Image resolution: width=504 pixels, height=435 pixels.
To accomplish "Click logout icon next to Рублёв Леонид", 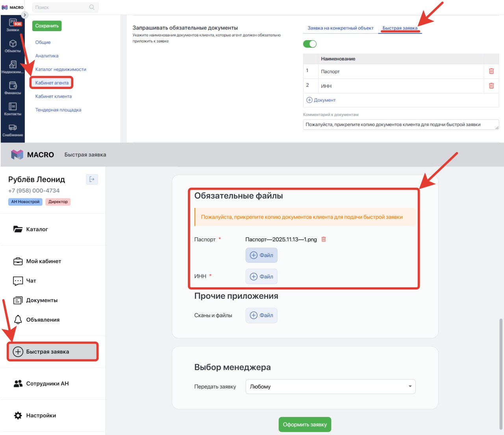I will click(92, 180).
